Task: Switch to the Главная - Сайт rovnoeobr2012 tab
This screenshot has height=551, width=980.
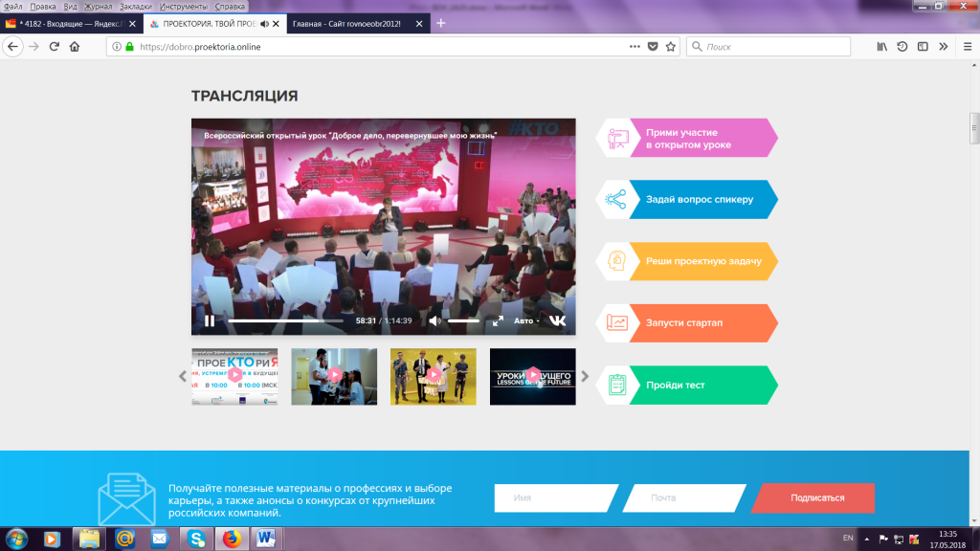Action: pyautogui.click(x=346, y=24)
